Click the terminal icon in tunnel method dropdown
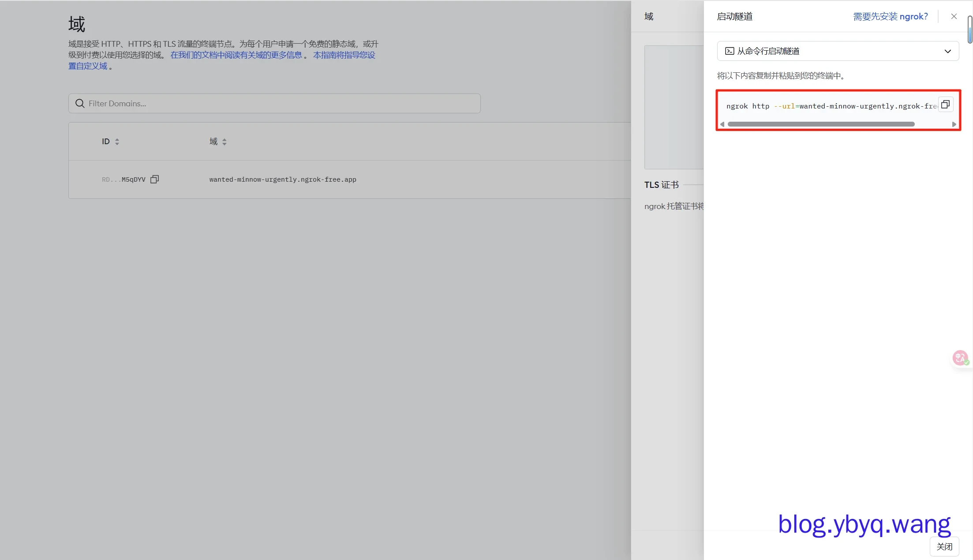Screen dimensions: 973x560 (730, 51)
